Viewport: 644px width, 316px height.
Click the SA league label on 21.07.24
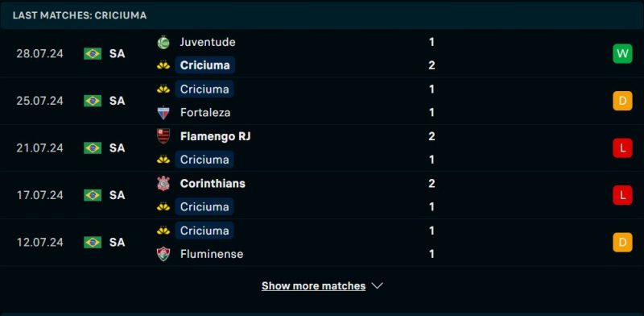117,148
